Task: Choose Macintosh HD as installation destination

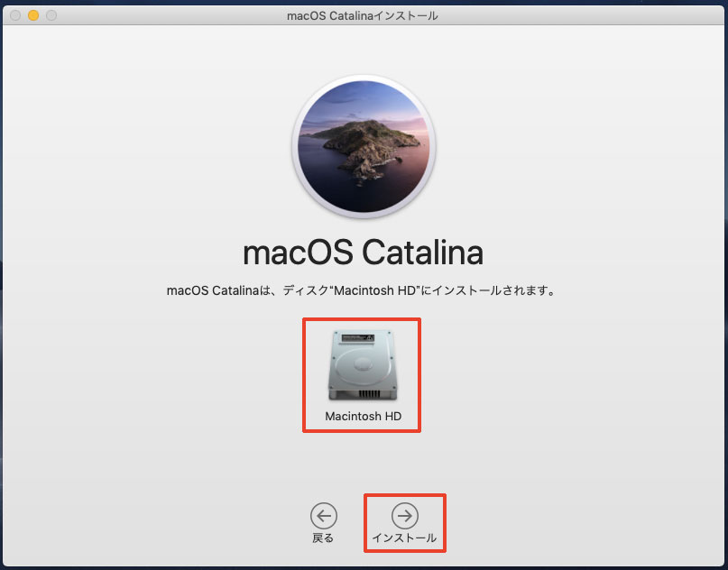Action: click(x=362, y=370)
